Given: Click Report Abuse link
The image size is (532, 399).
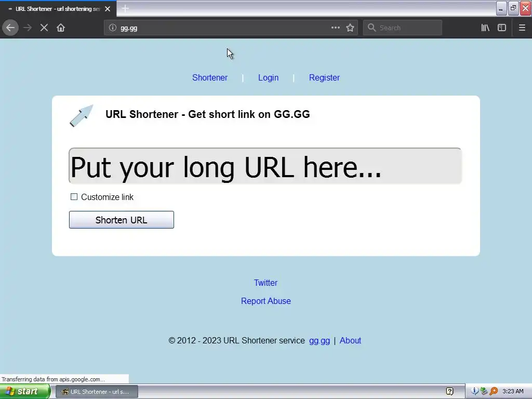Looking at the screenshot, I should click(x=266, y=301).
